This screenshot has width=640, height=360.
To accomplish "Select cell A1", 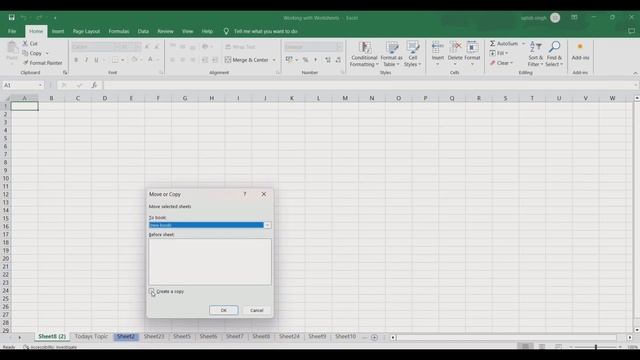I will (x=24, y=106).
